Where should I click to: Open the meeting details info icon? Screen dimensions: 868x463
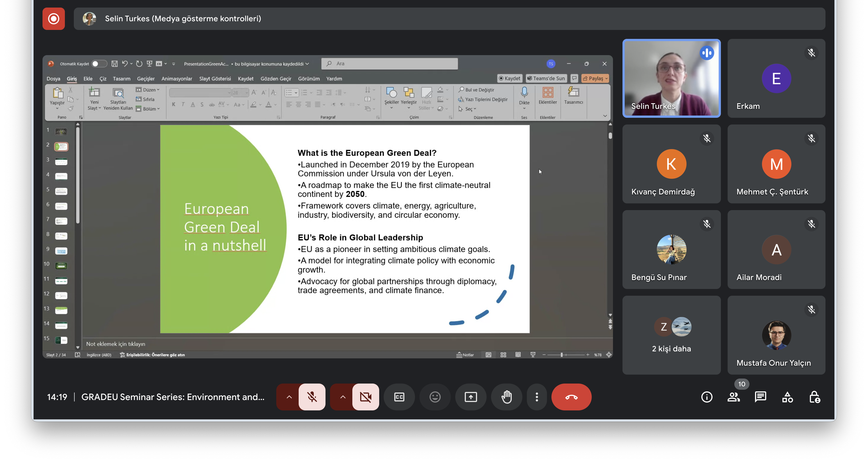click(707, 397)
